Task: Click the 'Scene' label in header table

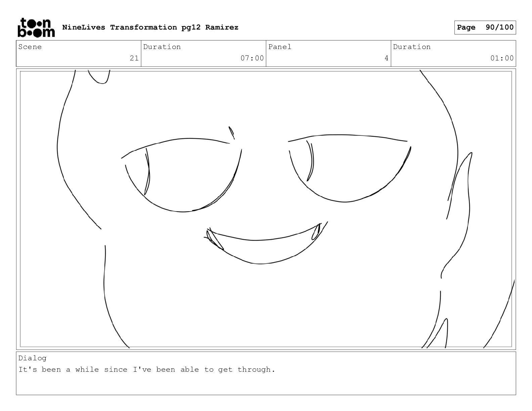Action: 30,47
